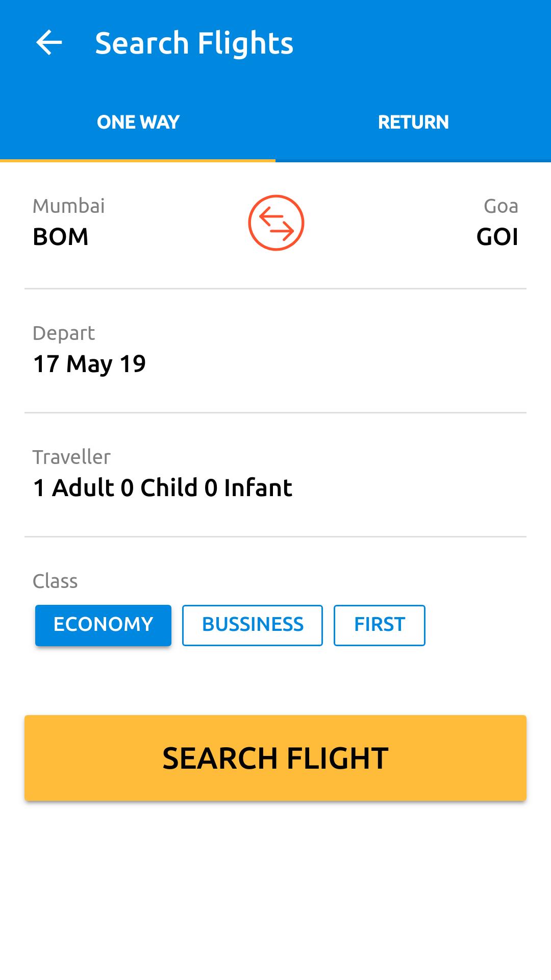Tap the Traveller label

click(x=71, y=457)
